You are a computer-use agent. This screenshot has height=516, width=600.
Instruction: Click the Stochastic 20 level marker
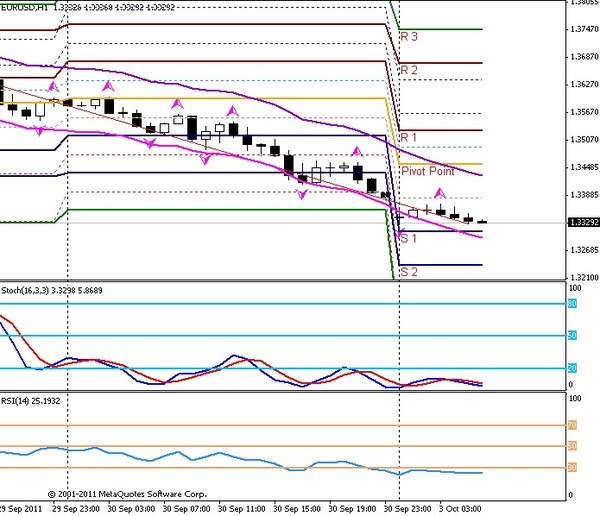[x=573, y=368]
